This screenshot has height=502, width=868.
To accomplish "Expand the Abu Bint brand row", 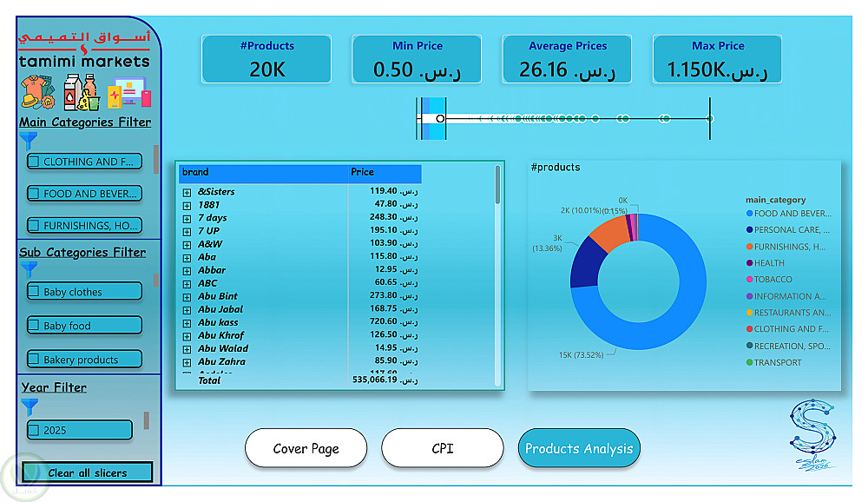I will [x=187, y=297].
